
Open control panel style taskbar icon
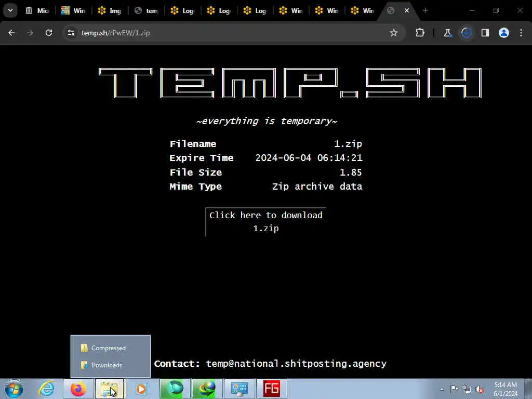[x=239, y=389]
